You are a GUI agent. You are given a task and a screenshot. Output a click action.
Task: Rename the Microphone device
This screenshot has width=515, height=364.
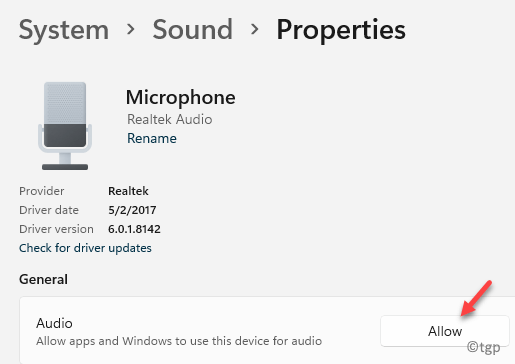point(152,138)
